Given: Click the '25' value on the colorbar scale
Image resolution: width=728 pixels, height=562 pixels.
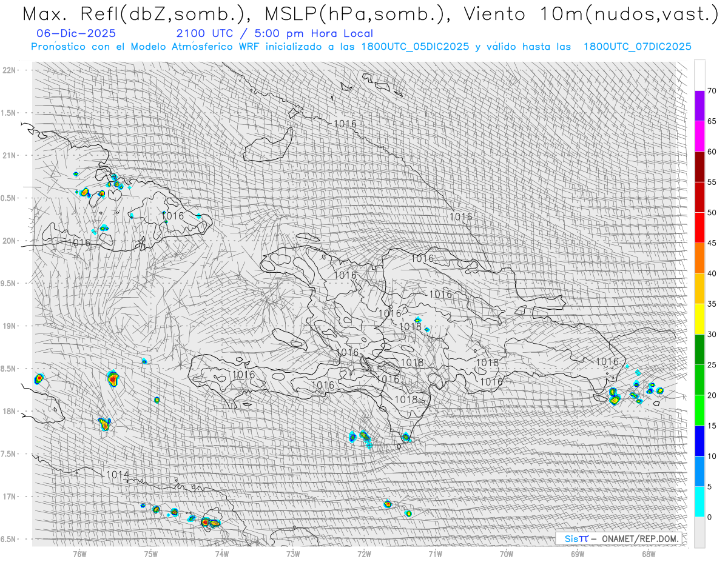Looking at the screenshot, I should [x=712, y=365].
